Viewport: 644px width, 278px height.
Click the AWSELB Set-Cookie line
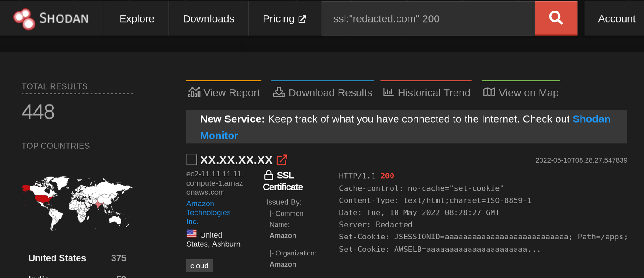click(440, 250)
